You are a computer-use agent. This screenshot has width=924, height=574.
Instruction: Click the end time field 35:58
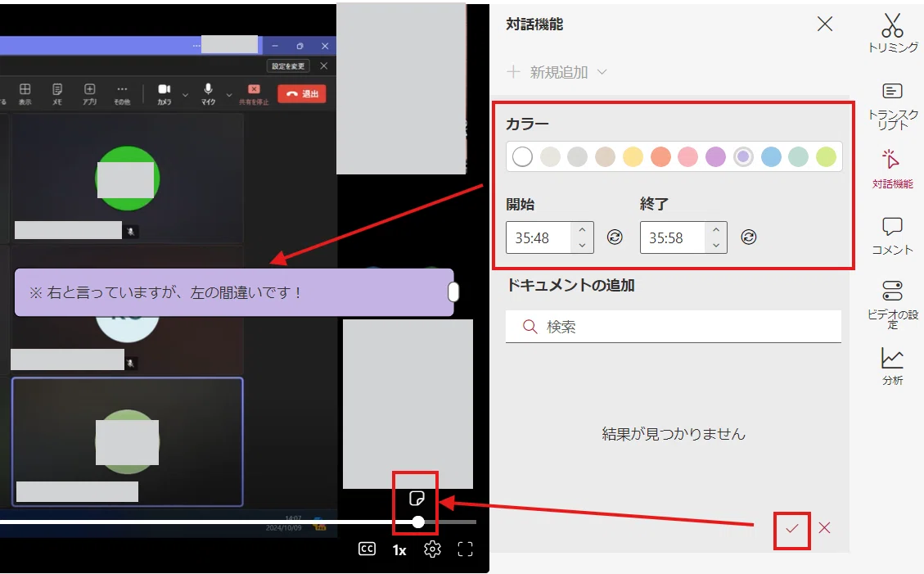[672, 237]
